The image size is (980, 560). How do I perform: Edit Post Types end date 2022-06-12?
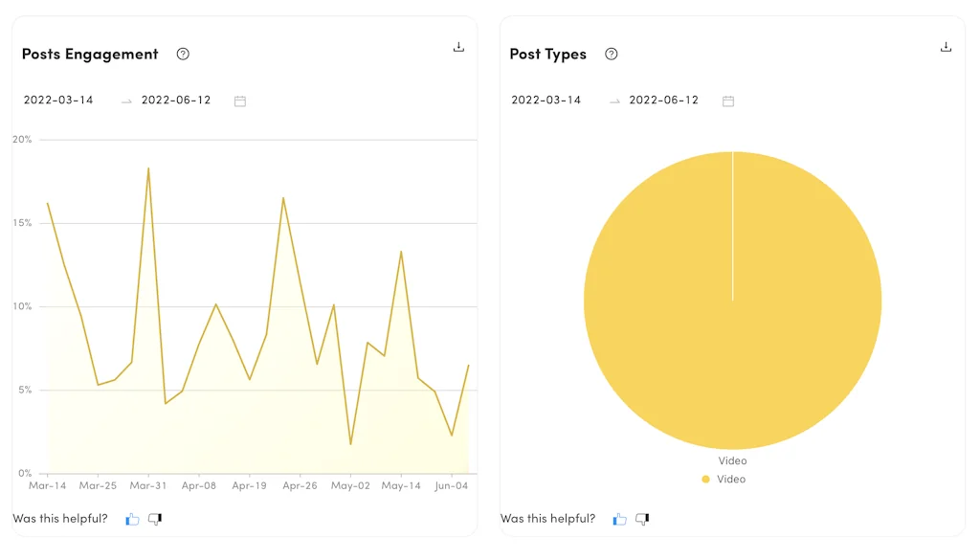point(664,100)
